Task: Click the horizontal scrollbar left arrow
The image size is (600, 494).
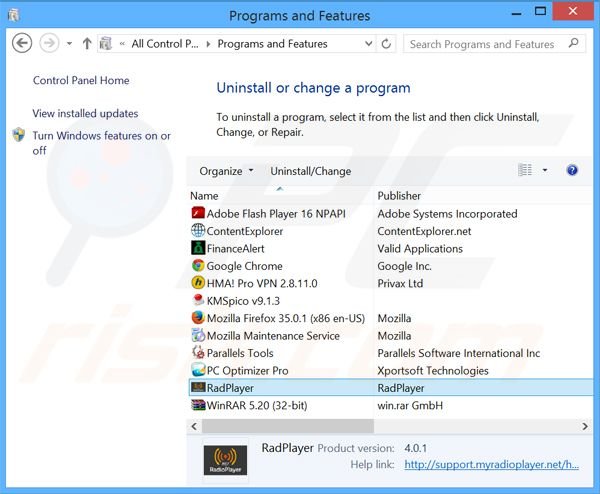Action: [x=194, y=426]
